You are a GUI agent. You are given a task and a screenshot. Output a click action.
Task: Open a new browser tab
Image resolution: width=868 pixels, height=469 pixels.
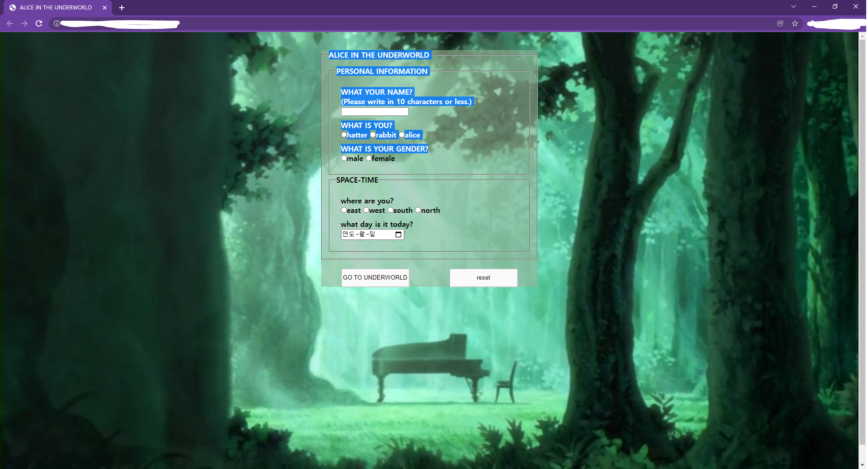point(122,8)
